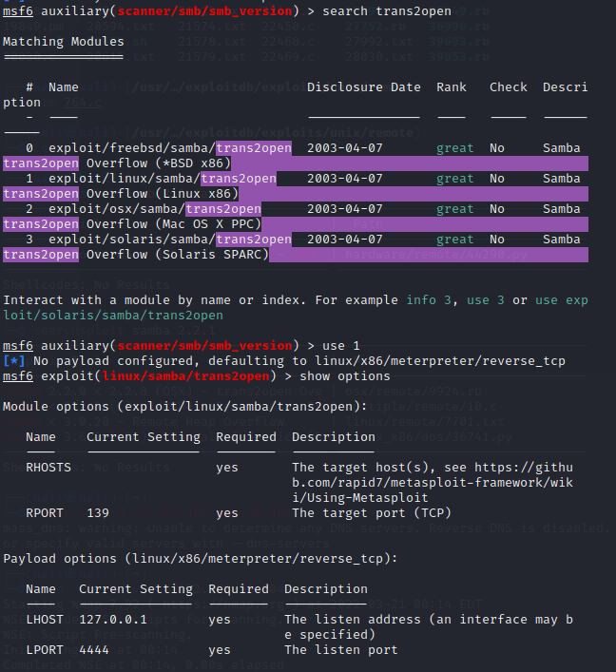Click the 'Rank' column header
Image resolution: width=616 pixels, height=672 pixels.
(x=451, y=87)
